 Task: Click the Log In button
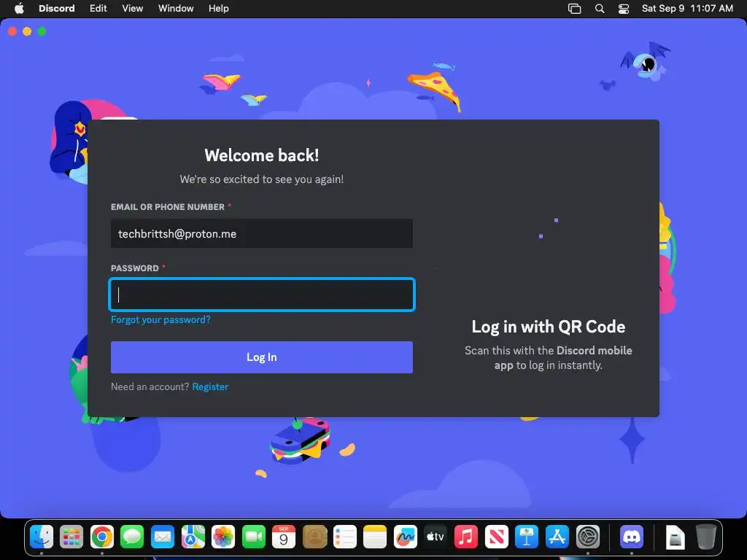click(262, 357)
